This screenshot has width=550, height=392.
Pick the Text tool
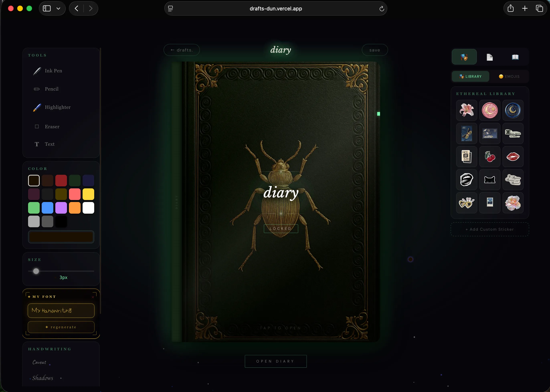49,144
